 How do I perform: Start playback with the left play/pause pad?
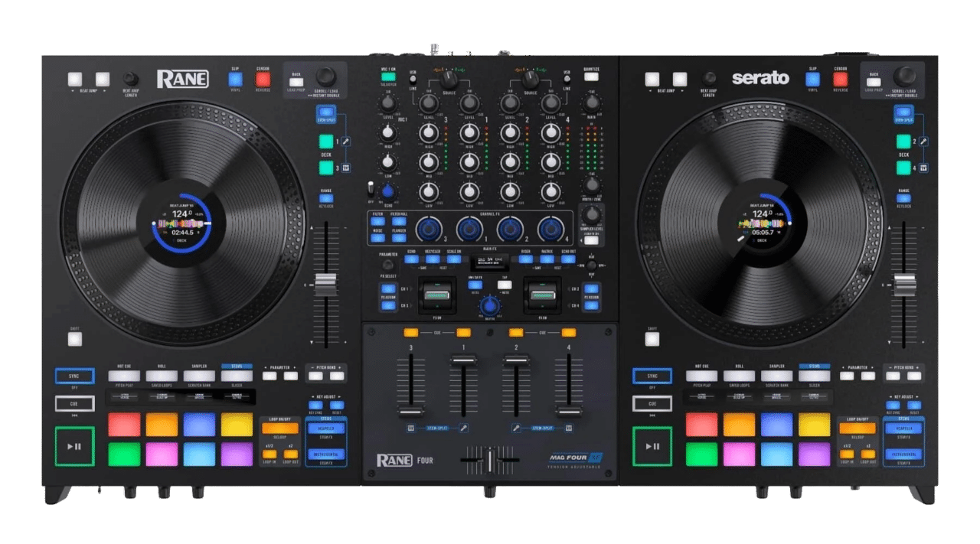(76, 447)
